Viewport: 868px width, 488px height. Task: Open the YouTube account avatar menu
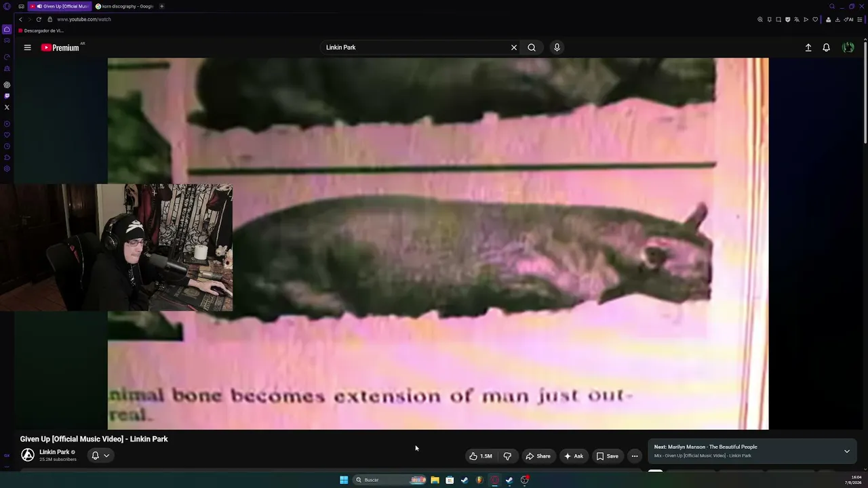pyautogui.click(x=848, y=47)
